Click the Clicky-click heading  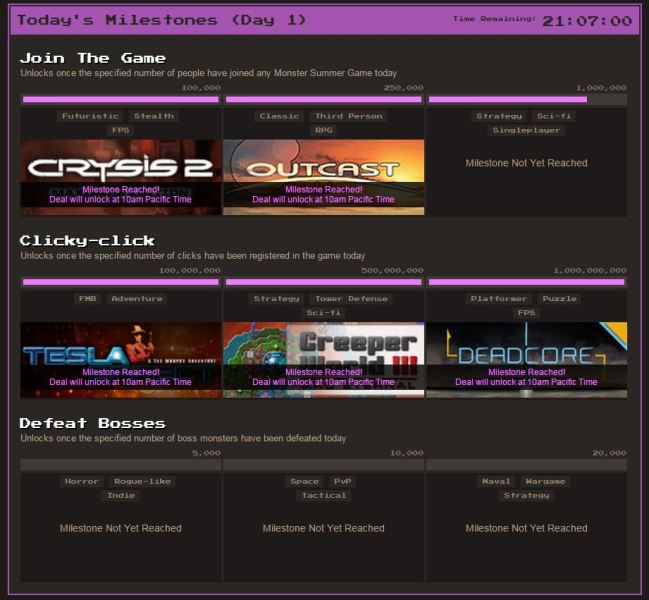coord(87,241)
